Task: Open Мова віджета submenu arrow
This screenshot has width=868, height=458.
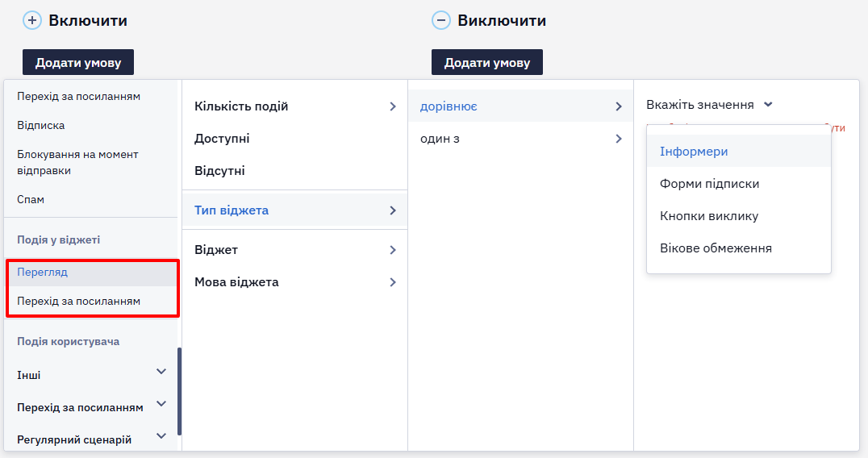Action: (393, 282)
